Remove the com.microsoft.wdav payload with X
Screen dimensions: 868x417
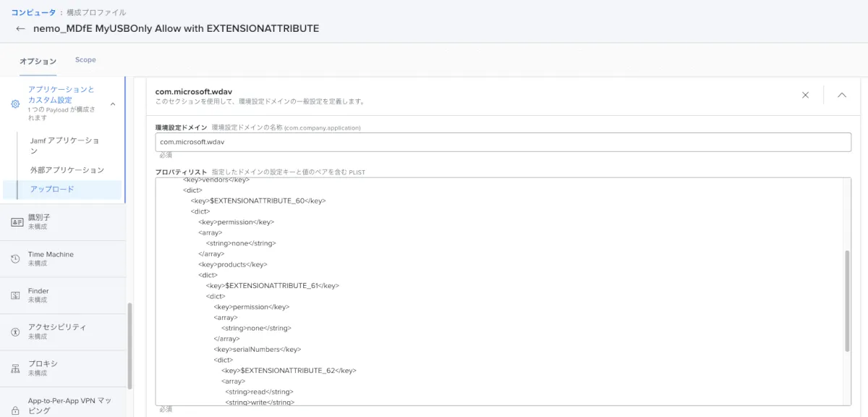(x=805, y=95)
